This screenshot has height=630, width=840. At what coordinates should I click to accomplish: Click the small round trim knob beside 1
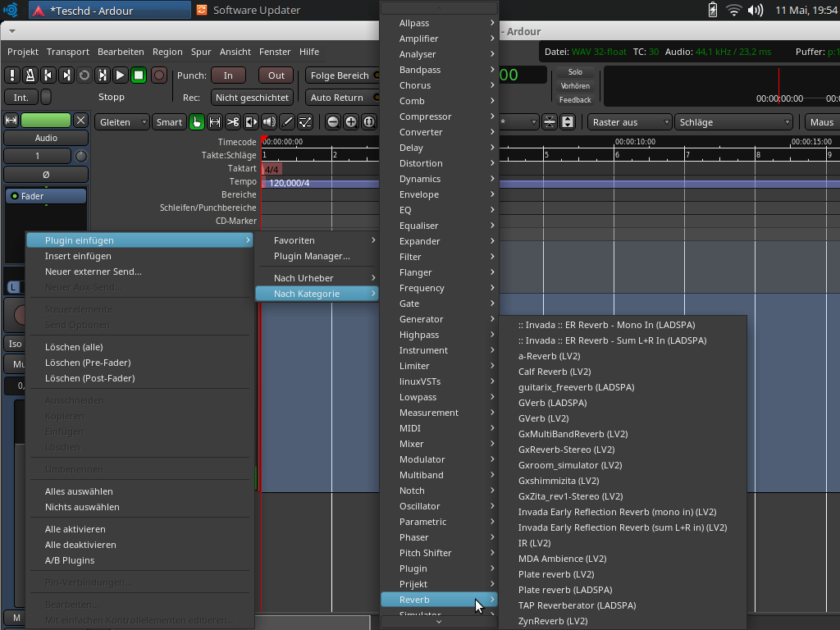81,156
